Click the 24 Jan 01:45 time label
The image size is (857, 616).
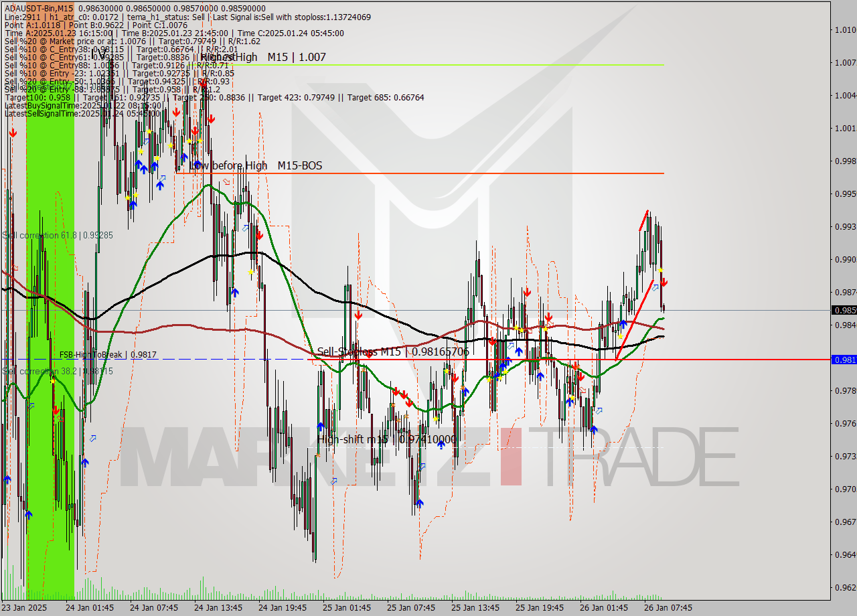click(x=90, y=608)
